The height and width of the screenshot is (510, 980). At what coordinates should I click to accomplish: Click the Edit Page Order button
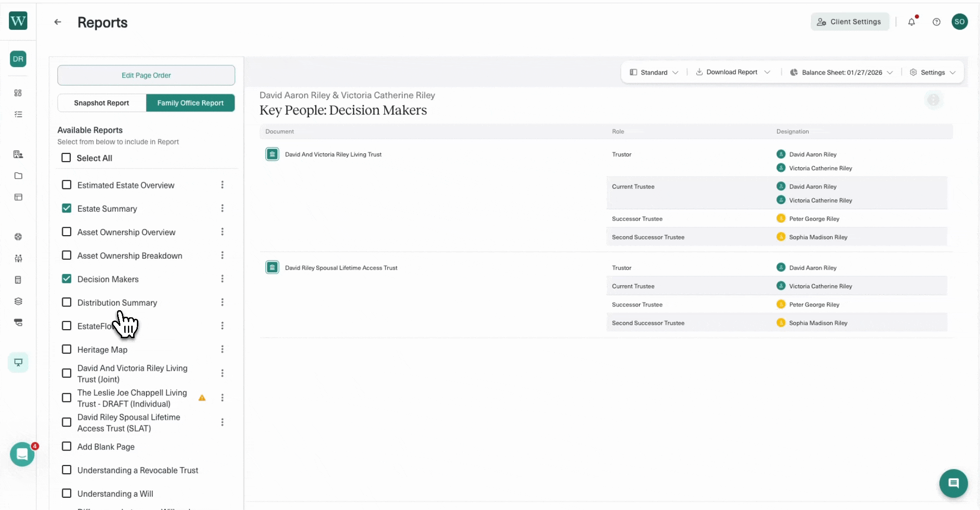pos(146,75)
